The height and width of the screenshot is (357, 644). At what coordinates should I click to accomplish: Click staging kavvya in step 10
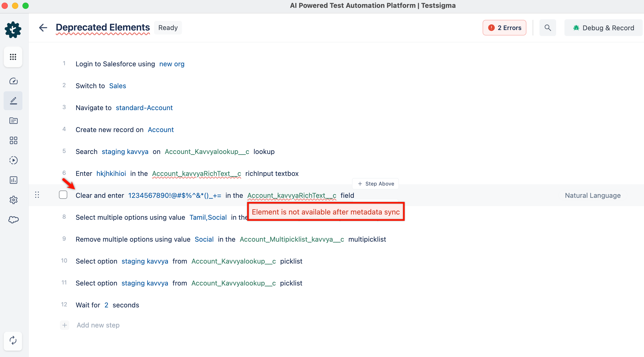(x=145, y=261)
